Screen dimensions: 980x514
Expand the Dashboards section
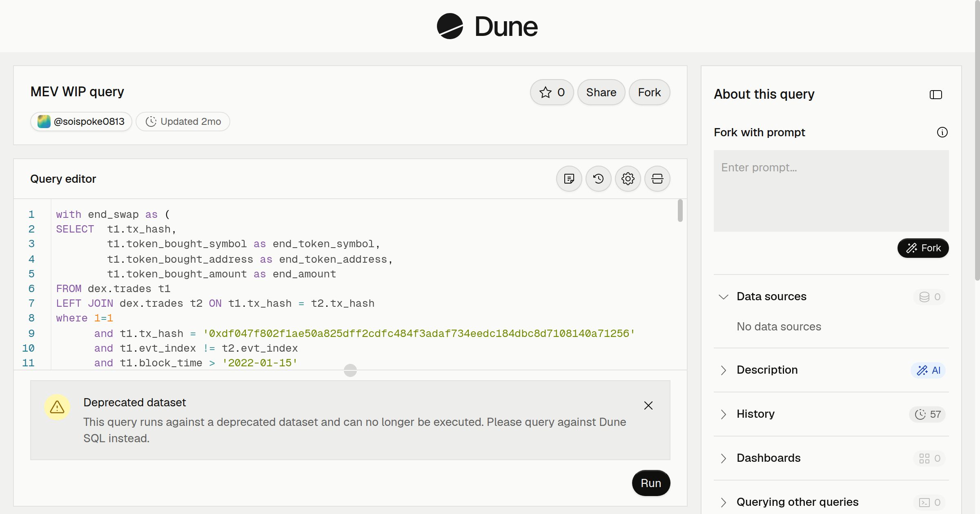pyautogui.click(x=723, y=458)
